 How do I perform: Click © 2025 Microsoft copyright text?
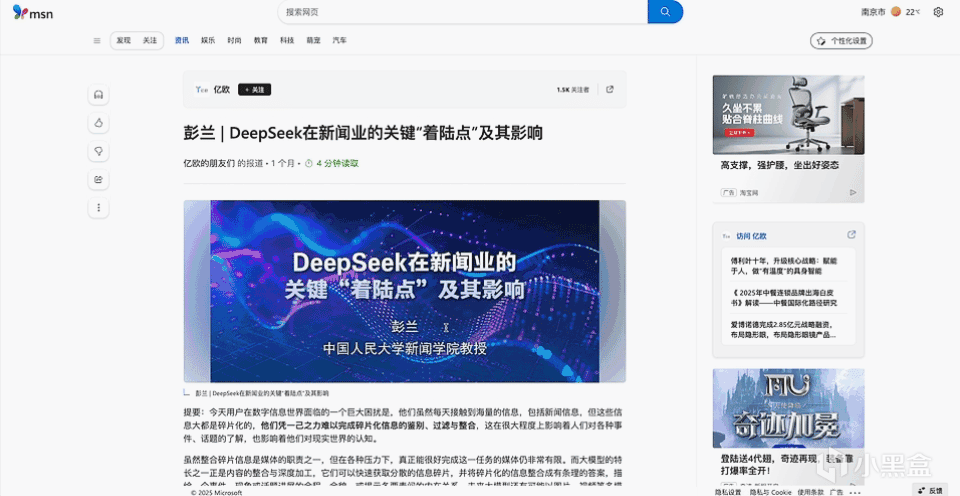tap(217, 492)
